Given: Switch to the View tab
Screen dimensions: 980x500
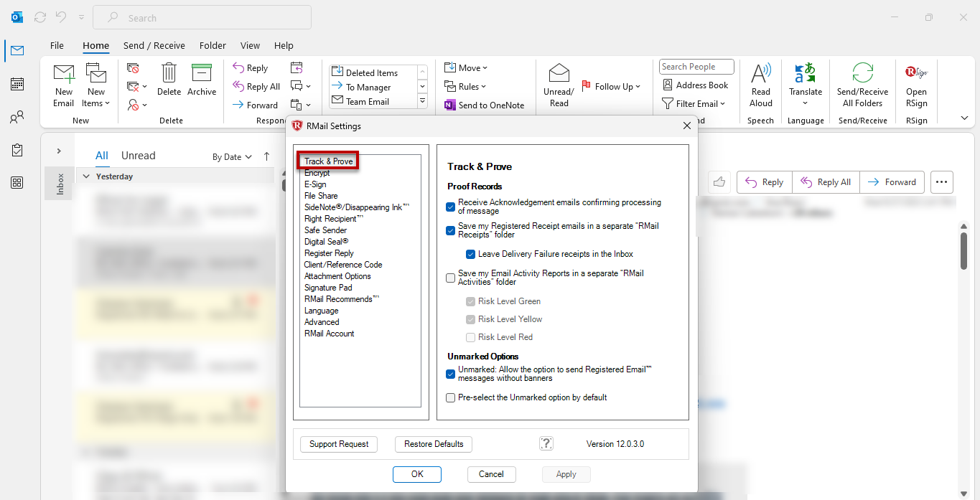Looking at the screenshot, I should 250,45.
